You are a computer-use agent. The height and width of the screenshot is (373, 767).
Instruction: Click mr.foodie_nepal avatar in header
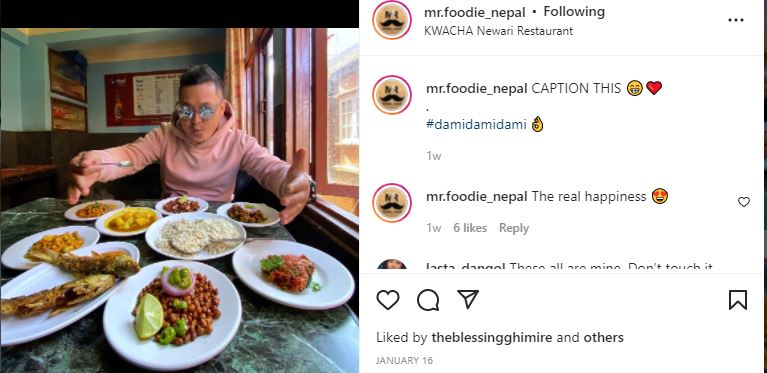(392, 20)
